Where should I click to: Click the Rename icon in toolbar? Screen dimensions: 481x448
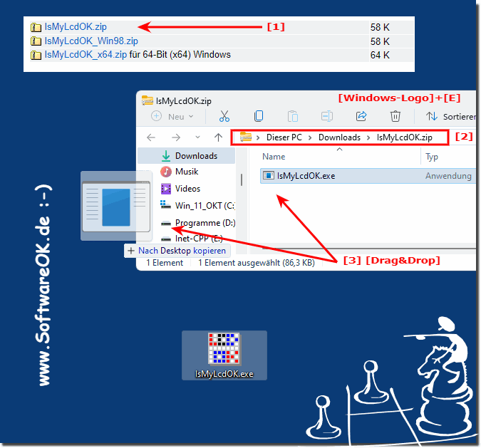coord(327,116)
